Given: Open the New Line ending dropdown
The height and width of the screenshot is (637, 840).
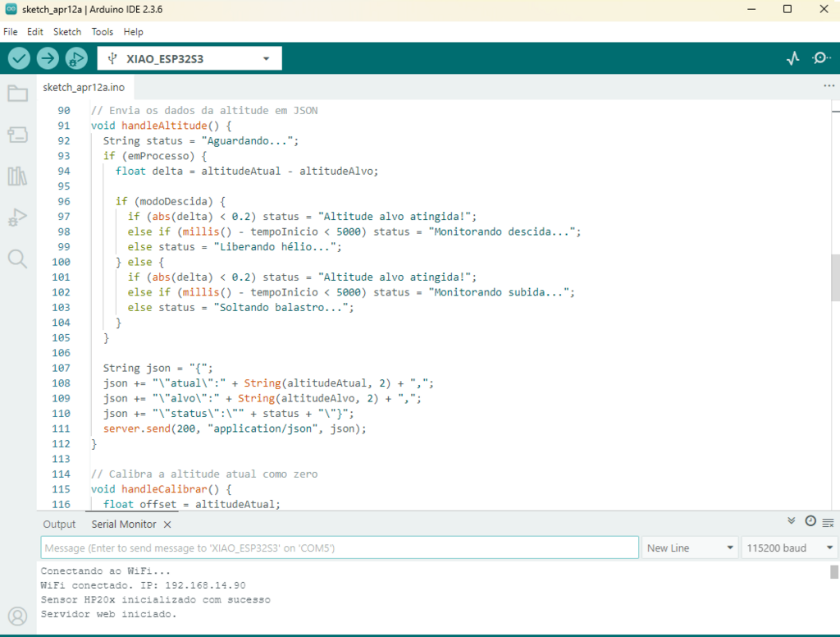Looking at the screenshot, I should (x=688, y=548).
